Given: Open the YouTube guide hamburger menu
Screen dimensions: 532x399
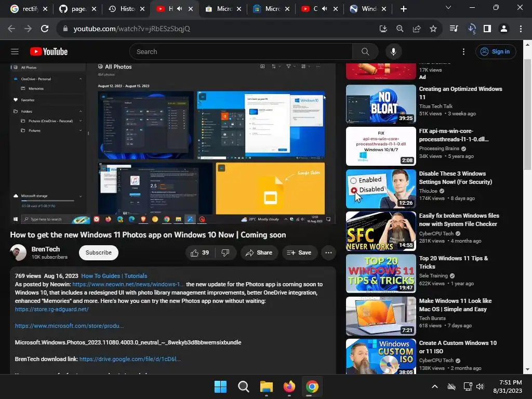Looking at the screenshot, I should click(15, 51).
